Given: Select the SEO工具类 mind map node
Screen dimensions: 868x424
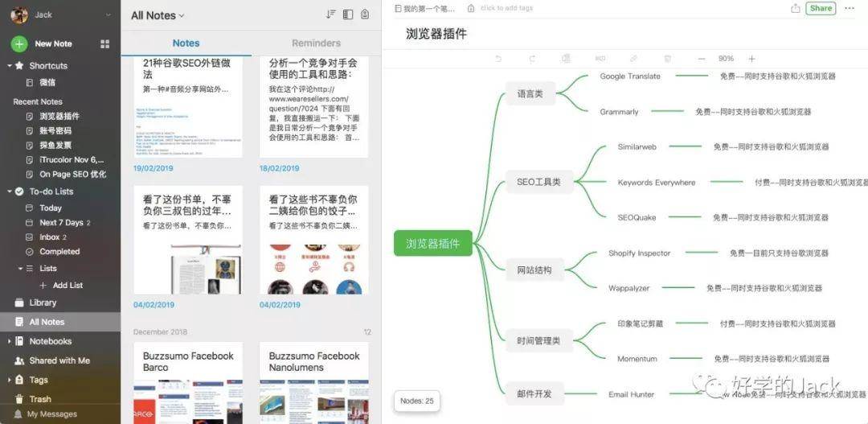Looking at the screenshot, I should tap(538, 182).
